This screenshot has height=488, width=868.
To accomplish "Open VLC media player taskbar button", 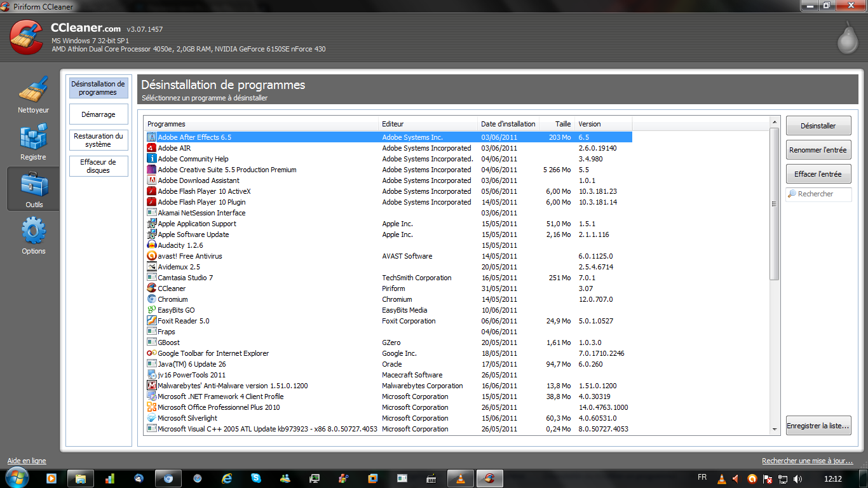I will pos(461,478).
